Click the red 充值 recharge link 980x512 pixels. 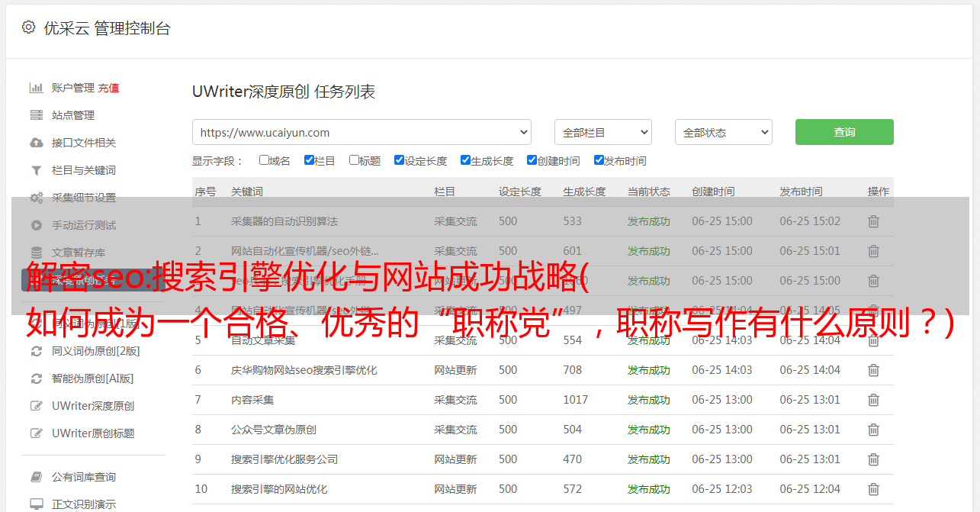108,88
